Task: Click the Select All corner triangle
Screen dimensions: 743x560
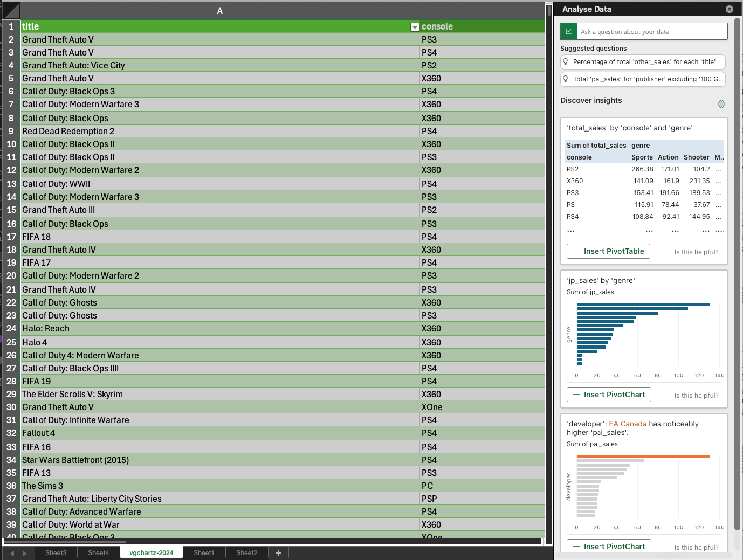Action: [x=11, y=10]
